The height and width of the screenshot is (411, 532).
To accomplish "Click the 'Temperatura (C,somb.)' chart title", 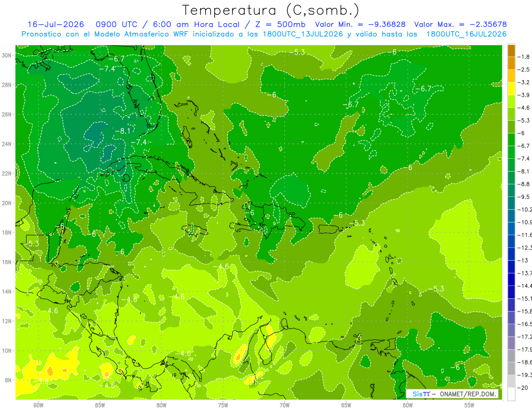I will tap(270, 10).
